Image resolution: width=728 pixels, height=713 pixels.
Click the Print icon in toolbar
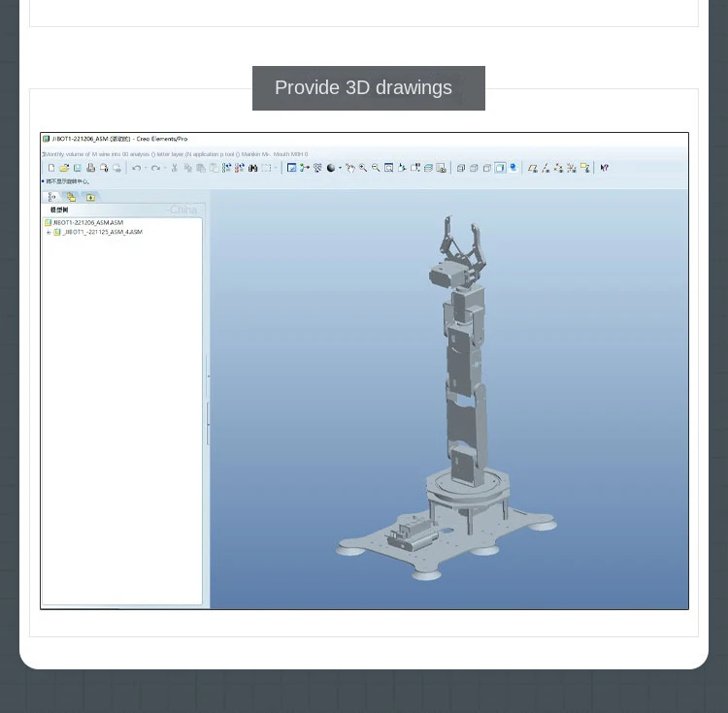click(90, 168)
